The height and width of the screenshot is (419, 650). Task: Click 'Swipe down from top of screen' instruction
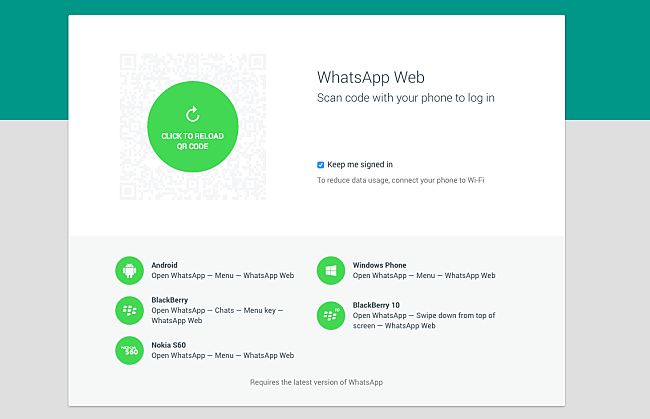tap(424, 320)
